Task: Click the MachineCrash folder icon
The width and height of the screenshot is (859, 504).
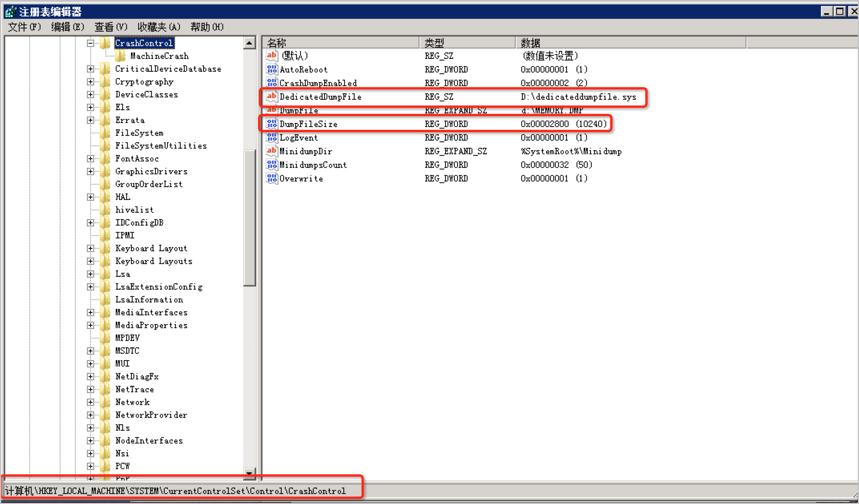Action: [x=121, y=56]
